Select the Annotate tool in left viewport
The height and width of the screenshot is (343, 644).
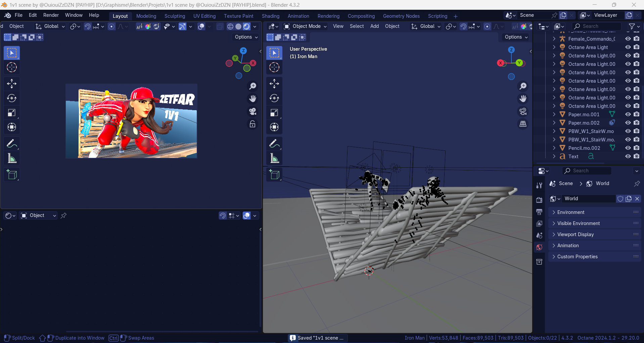click(12, 144)
